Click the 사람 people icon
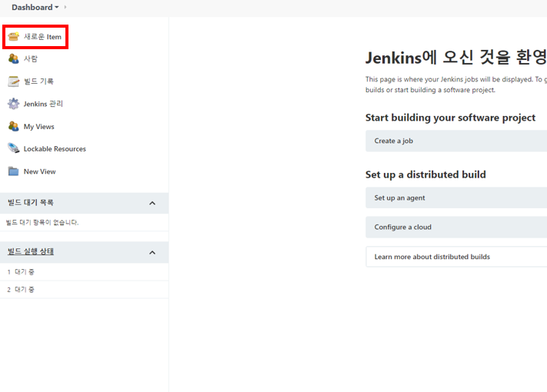Image resolution: width=547 pixels, height=392 pixels. point(14,58)
